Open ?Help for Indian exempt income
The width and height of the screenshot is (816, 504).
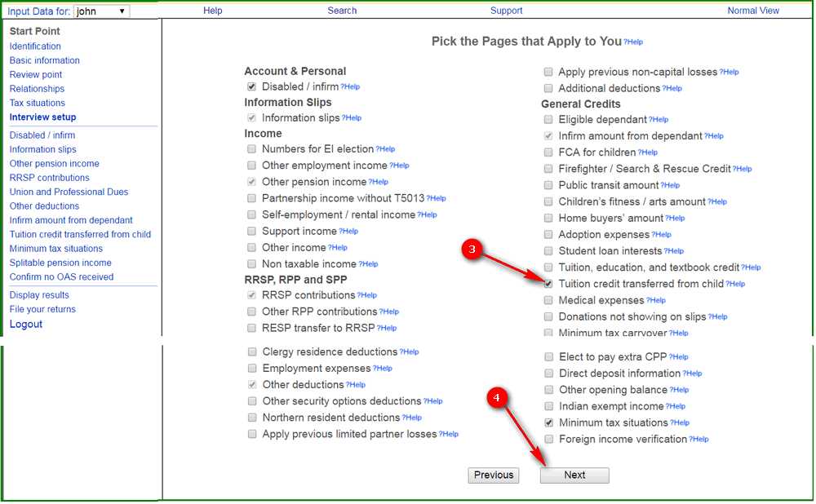676,406
